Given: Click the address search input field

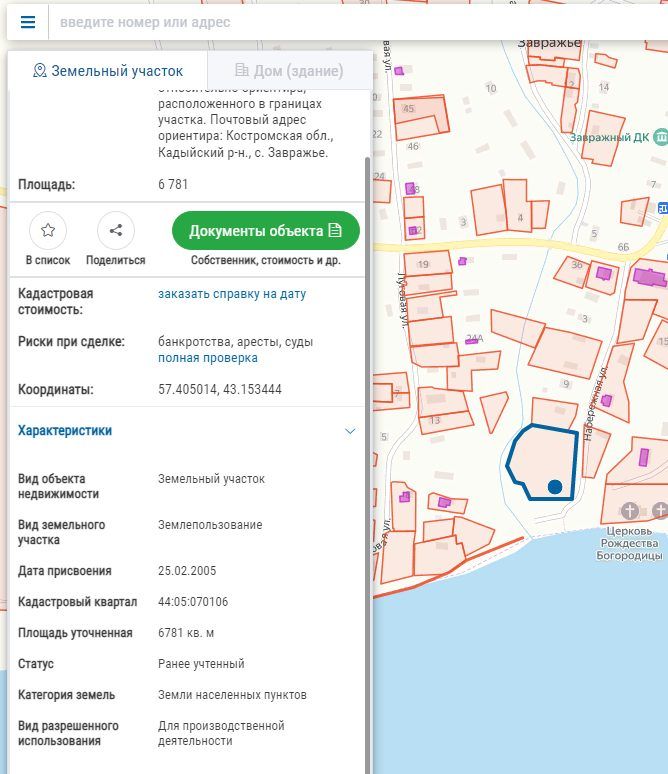Looking at the screenshot, I should tap(360, 22).
